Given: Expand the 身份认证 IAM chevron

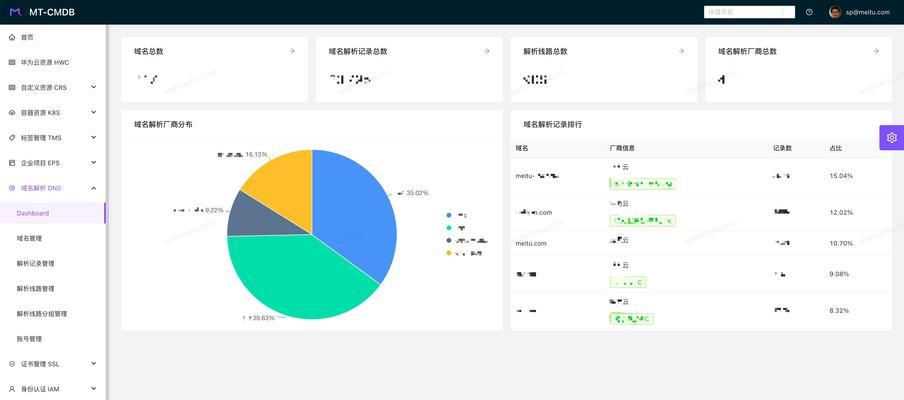Looking at the screenshot, I should coord(93,389).
